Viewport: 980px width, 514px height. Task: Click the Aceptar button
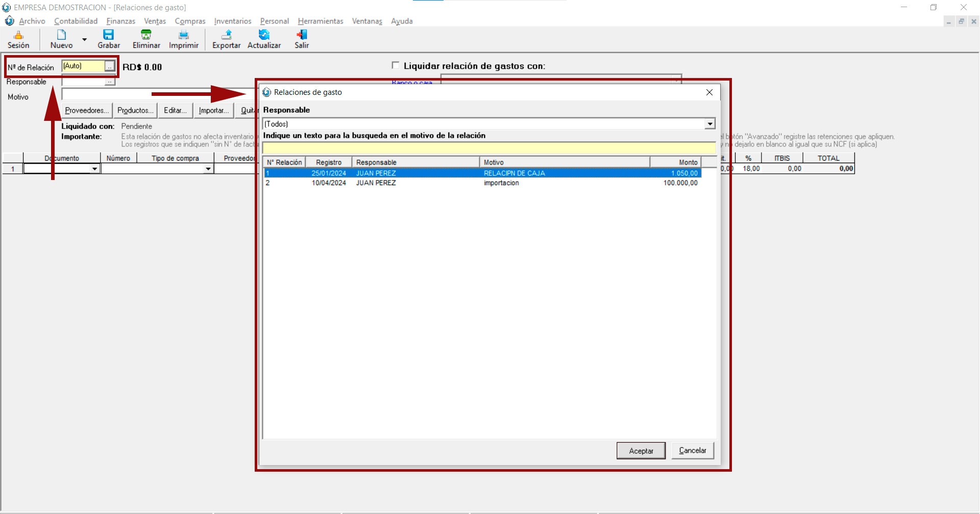(641, 451)
